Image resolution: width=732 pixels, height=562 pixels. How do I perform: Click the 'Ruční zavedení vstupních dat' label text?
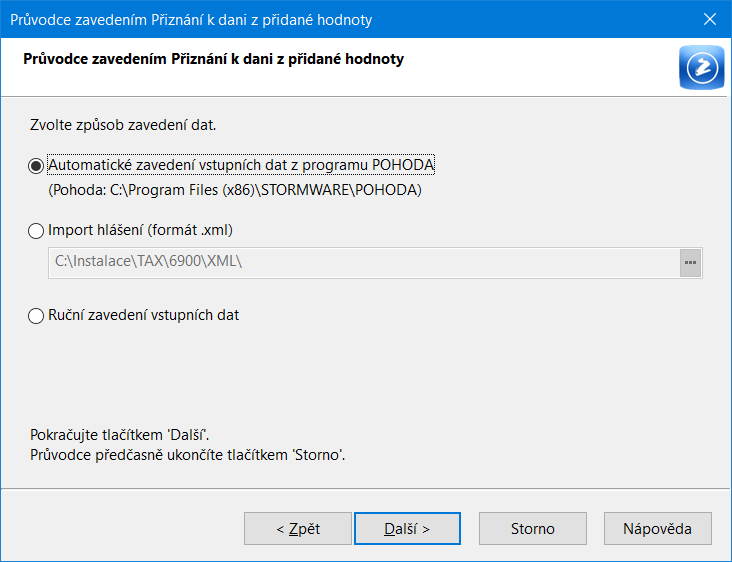point(143,315)
